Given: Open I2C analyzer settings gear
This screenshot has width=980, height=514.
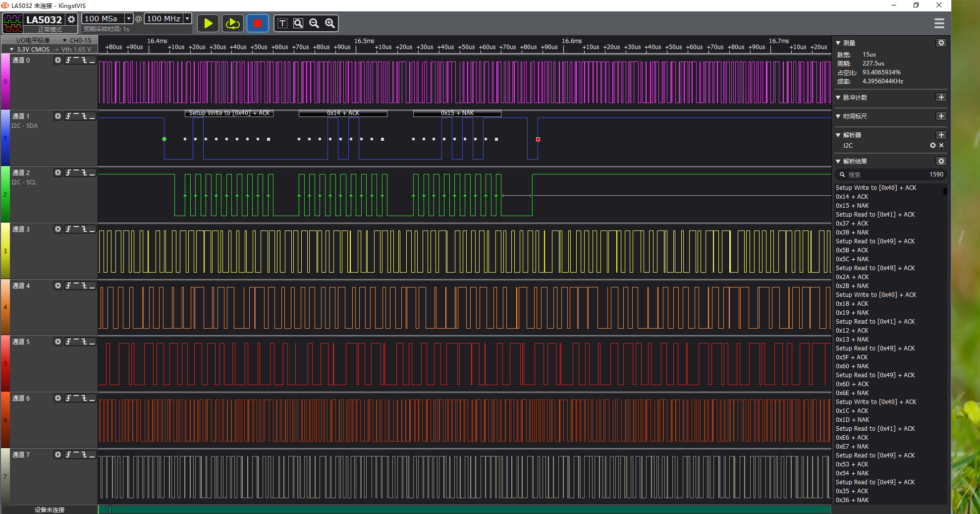Looking at the screenshot, I should [x=933, y=145].
